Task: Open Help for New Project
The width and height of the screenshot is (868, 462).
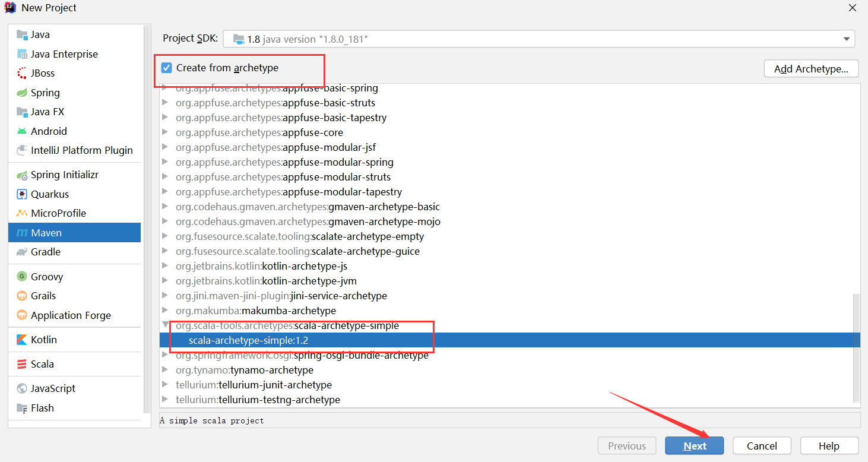Action: point(829,446)
